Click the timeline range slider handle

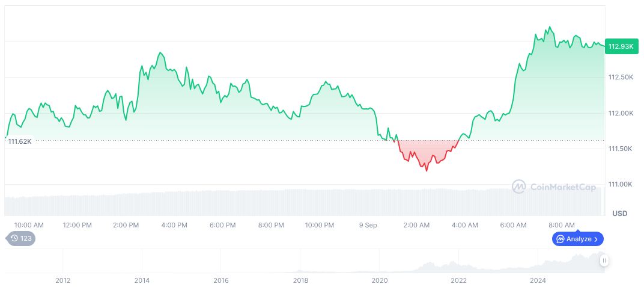(x=604, y=261)
